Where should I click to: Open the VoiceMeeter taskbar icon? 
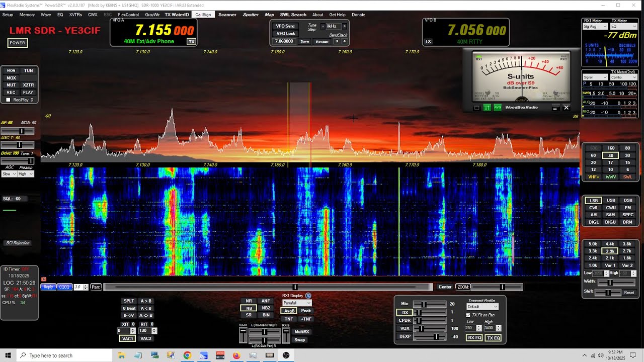(x=220, y=355)
